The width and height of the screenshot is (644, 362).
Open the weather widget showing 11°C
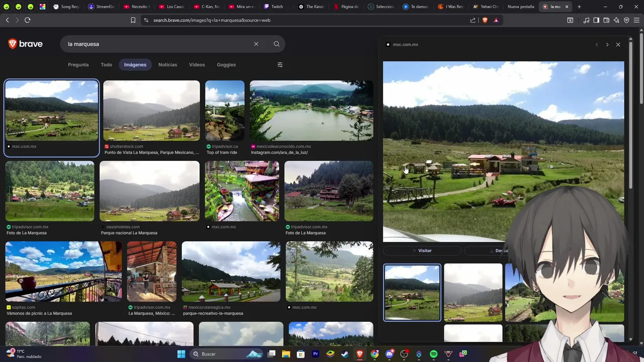coord(24,354)
